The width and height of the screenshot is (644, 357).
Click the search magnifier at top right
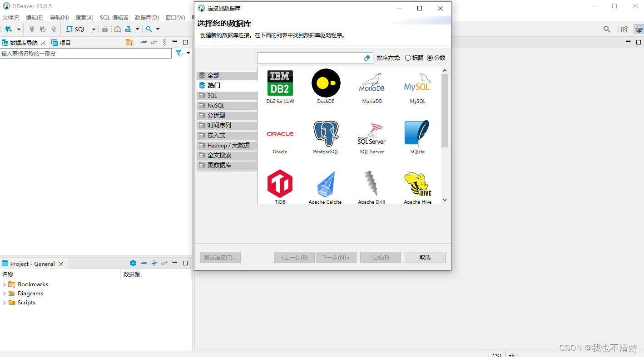pyautogui.click(x=607, y=29)
